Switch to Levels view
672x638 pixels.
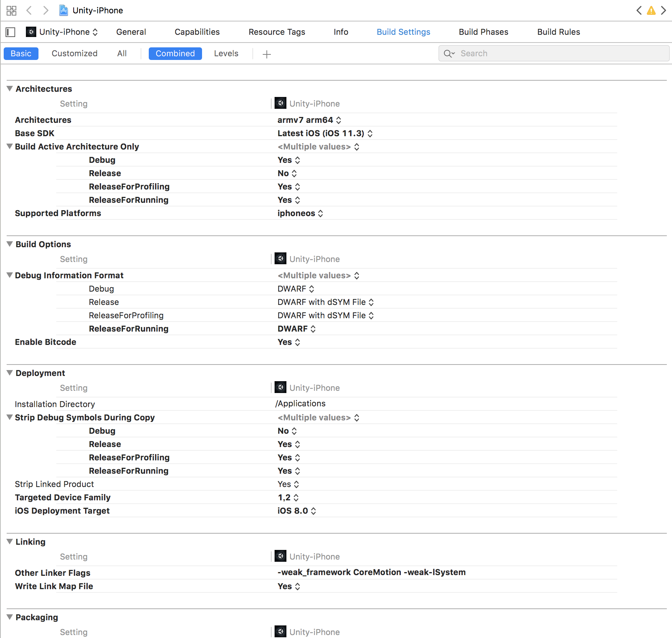click(x=226, y=53)
